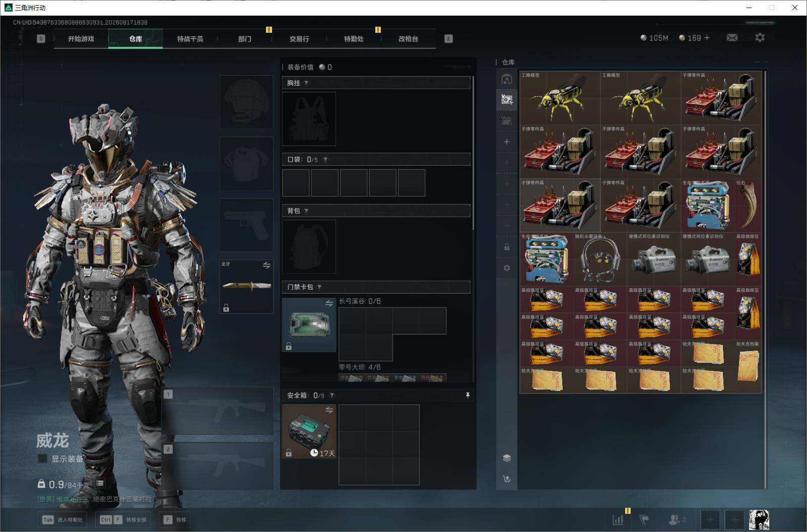Click the warehouse panel scrollbar

[765, 279]
